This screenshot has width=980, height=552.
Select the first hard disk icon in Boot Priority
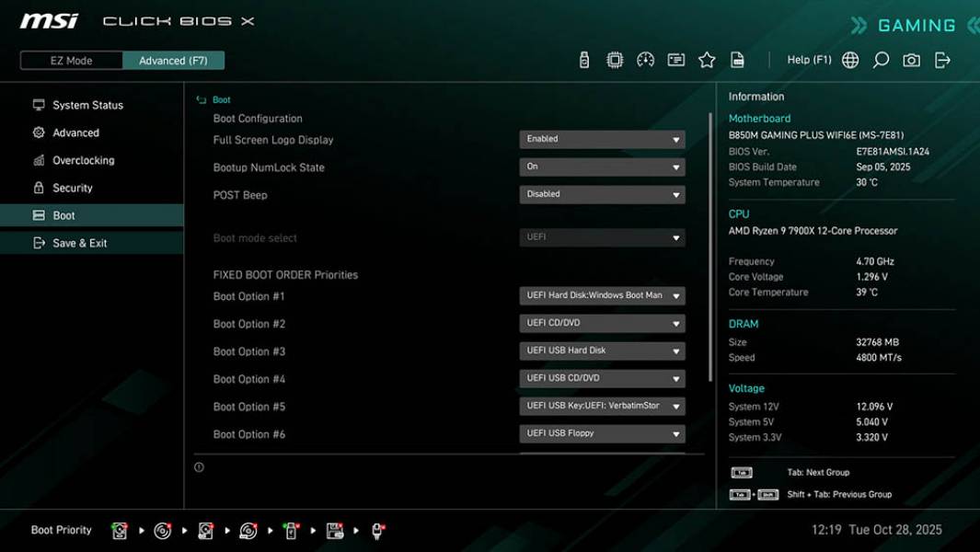(119, 530)
